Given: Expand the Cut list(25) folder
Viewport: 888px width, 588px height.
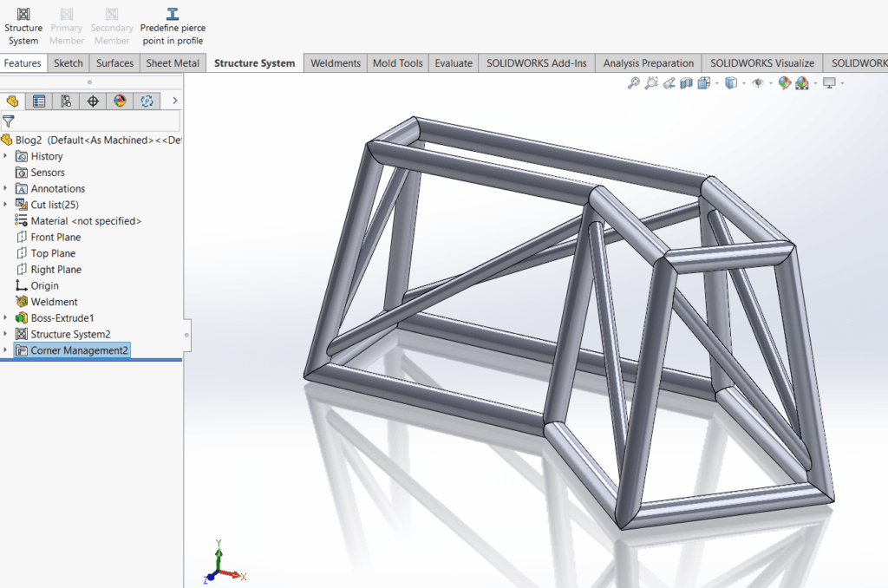Looking at the screenshot, I should [6, 205].
